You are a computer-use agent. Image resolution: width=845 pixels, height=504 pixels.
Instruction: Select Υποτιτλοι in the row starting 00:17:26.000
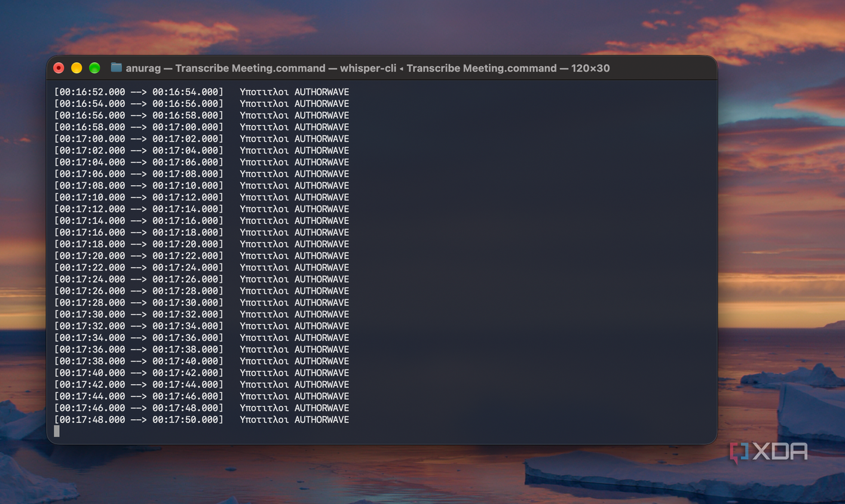tap(264, 291)
